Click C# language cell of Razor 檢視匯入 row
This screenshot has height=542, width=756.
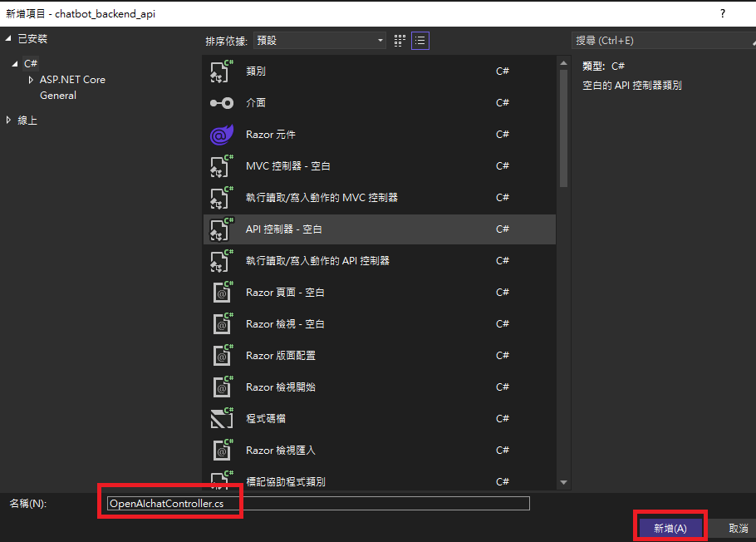point(503,451)
